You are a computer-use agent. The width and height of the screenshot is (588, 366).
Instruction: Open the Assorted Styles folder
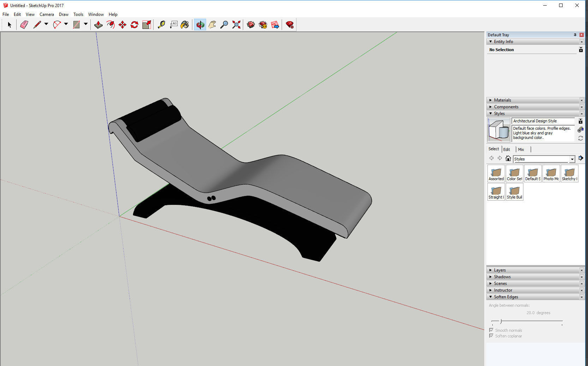[496, 173]
